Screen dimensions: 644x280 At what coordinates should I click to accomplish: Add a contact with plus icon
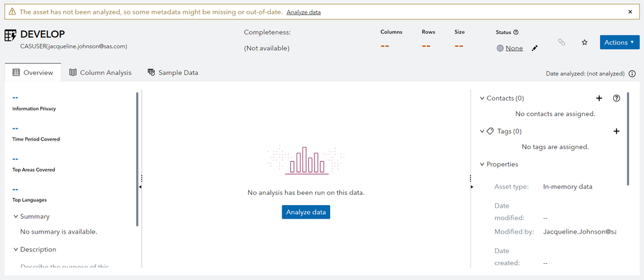(599, 98)
